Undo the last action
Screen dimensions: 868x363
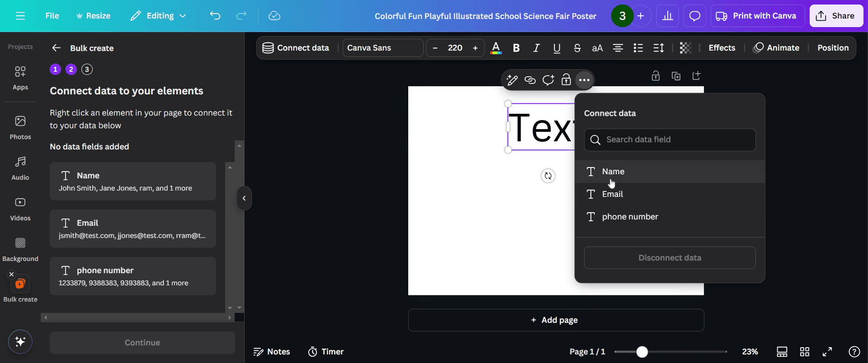pyautogui.click(x=215, y=16)
